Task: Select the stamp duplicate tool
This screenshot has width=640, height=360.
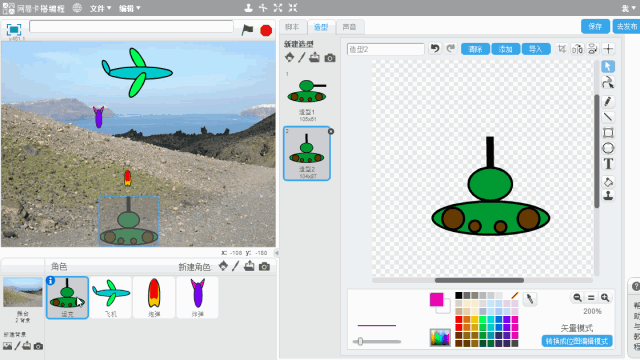Action: pos(608,196)
